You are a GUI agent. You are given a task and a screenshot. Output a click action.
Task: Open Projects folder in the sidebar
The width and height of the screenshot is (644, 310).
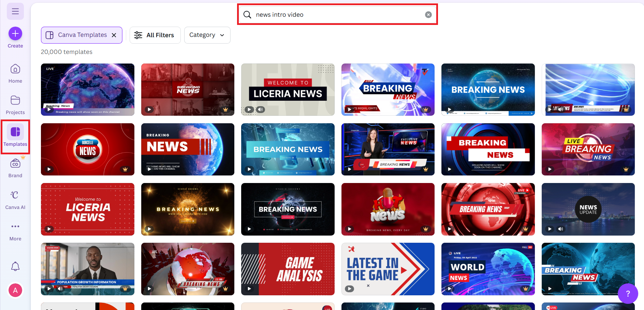point(15,105)
